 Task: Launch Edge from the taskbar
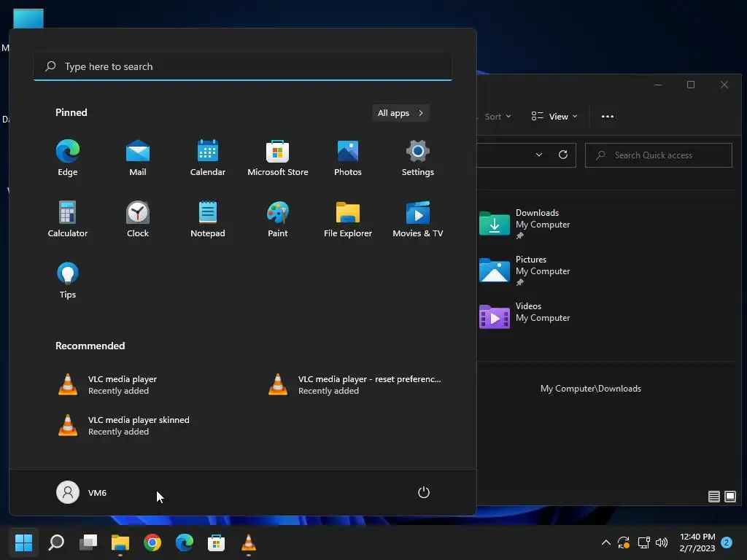tap(185, 542)
